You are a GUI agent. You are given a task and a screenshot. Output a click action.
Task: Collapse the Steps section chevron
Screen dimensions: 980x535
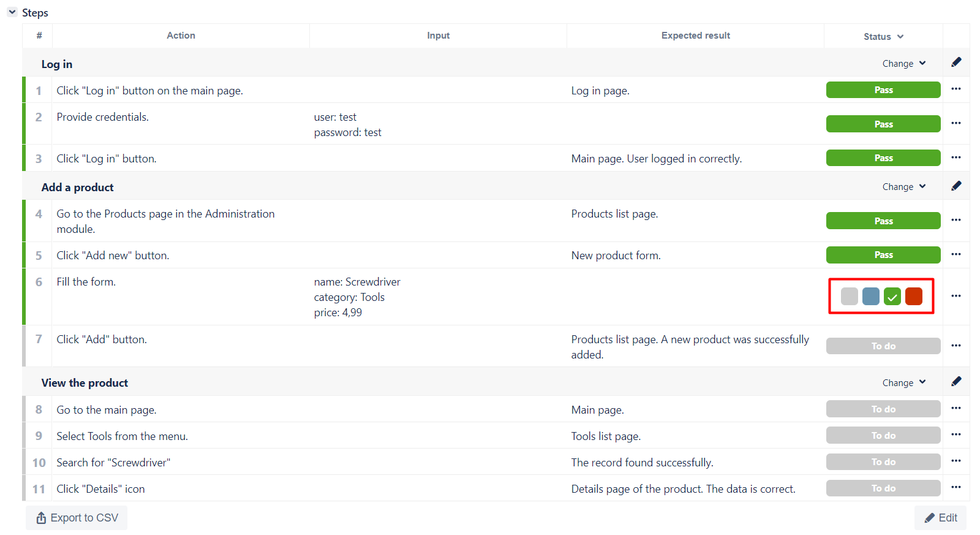pos(12,12)
